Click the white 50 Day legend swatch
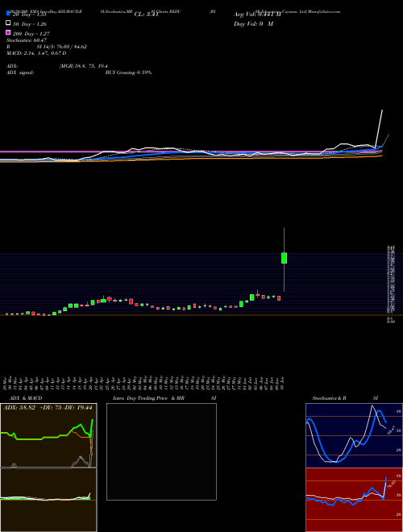Image resolution: width=403 pixels, height=532 pixels. point(8,23)
